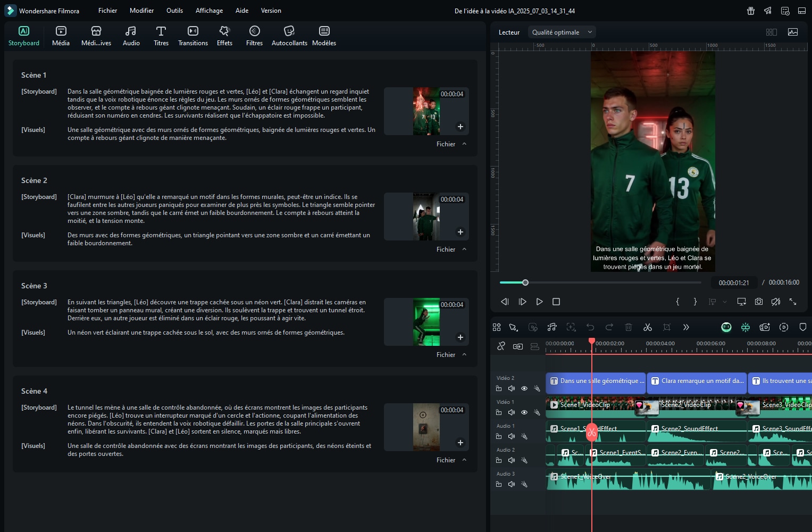Add Scène 1 clip with plus button
The image size is (812, 532).
461,127
